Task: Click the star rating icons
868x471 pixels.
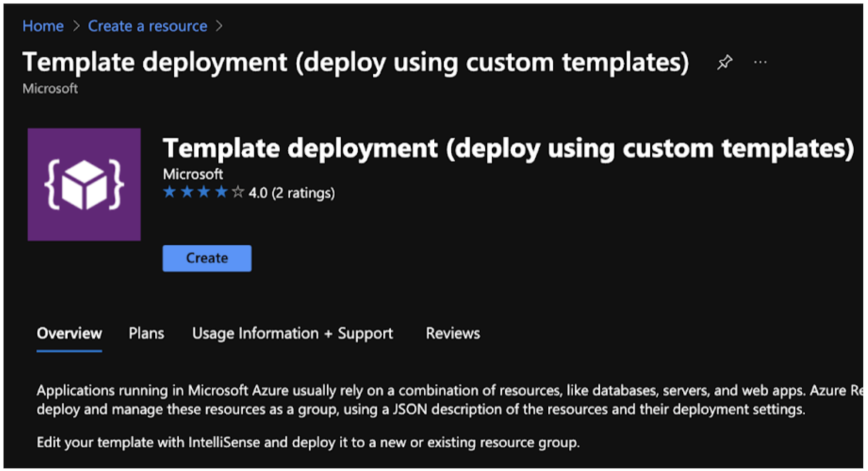Action: pos(203,193)
